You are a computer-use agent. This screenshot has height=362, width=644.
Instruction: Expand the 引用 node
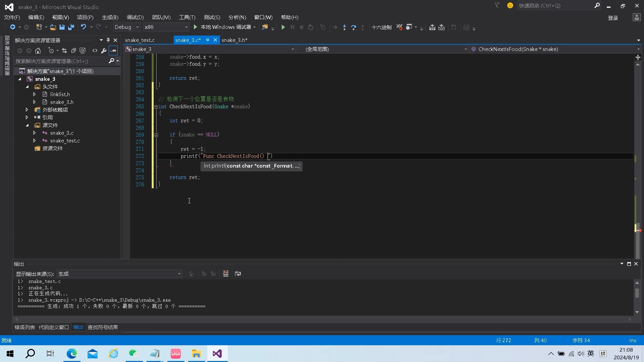(27, 117)
